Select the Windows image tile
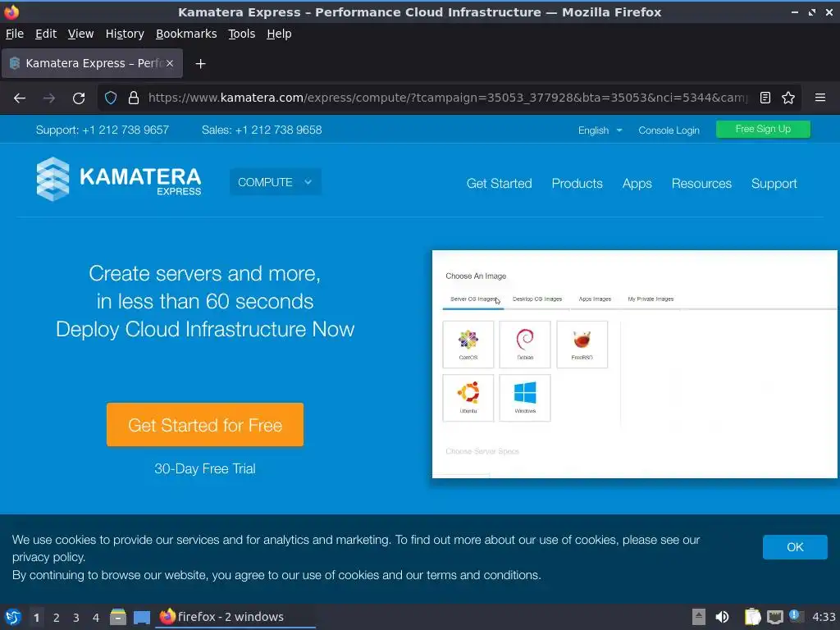Viewport: 840px width, 630px height. point(524,398)
